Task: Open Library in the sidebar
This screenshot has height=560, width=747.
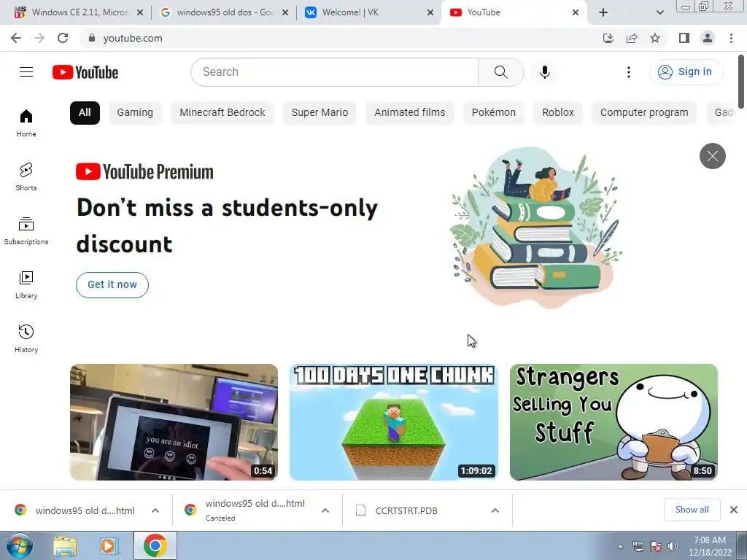Action: click(x=26, y=284)
